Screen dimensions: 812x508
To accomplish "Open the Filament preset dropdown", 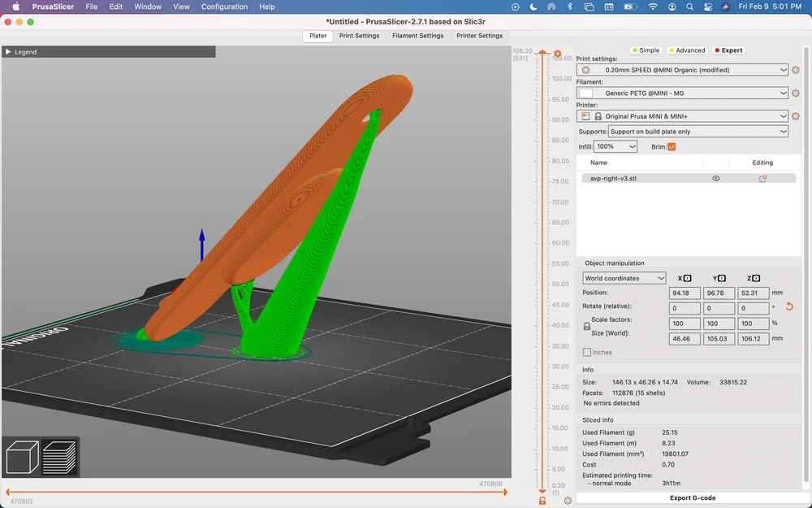I will coord(682,93).
